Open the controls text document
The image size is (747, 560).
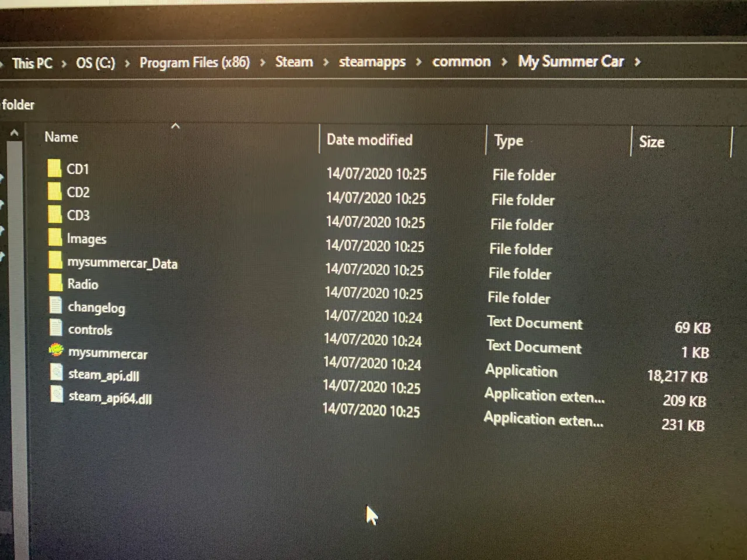click(x=90, y=330)
